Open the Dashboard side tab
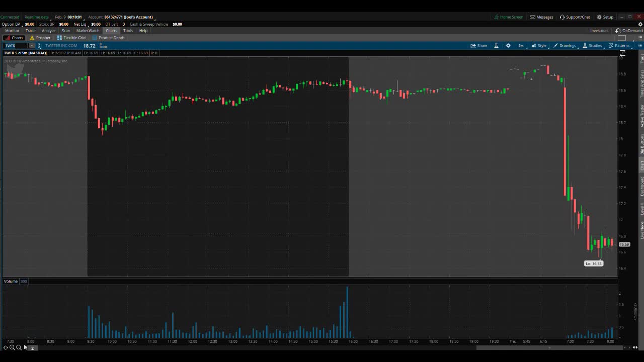The height and width of the screenshot is (362, 644). pyautogui.click(x=642, y=186)
